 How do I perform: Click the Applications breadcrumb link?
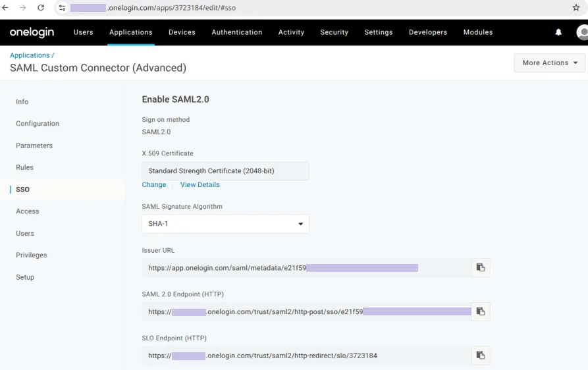(x=30, y=55)
